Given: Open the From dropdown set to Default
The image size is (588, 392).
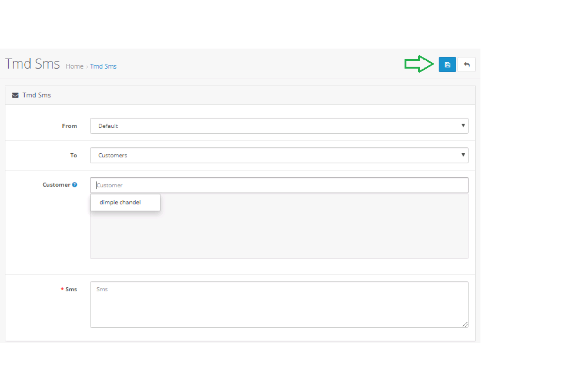Looking at the screenshot, I should (279, 126).
